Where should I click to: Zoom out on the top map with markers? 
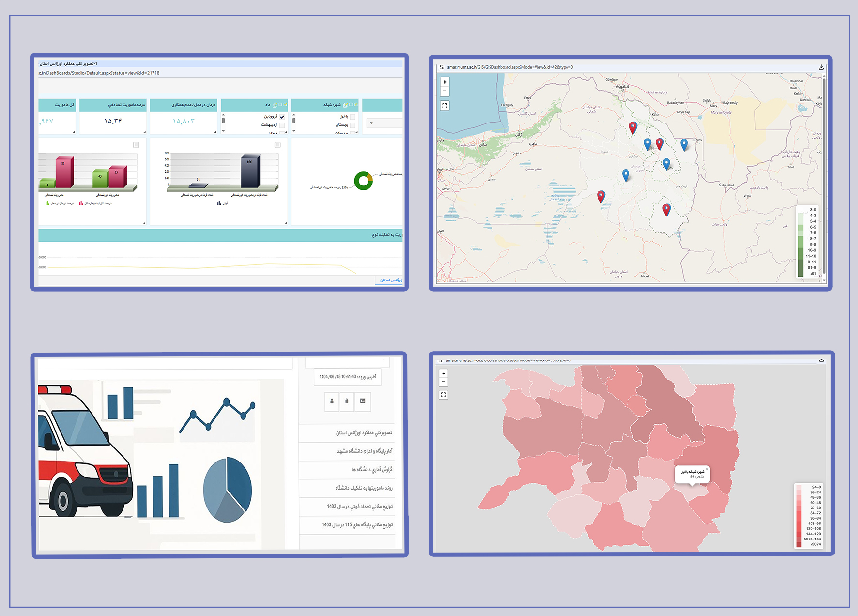(444, 91)
